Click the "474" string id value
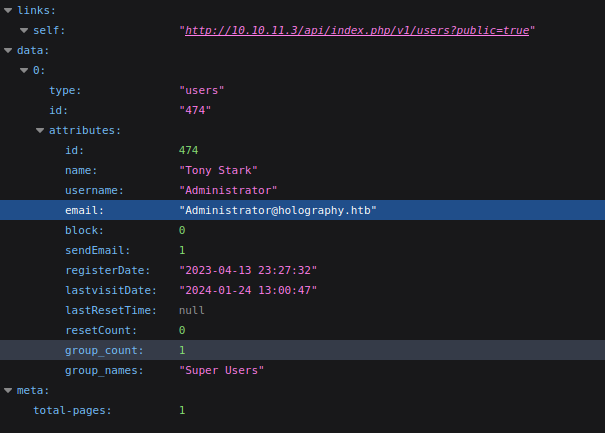Screen dimensions: 605x433 pos(195,110)
